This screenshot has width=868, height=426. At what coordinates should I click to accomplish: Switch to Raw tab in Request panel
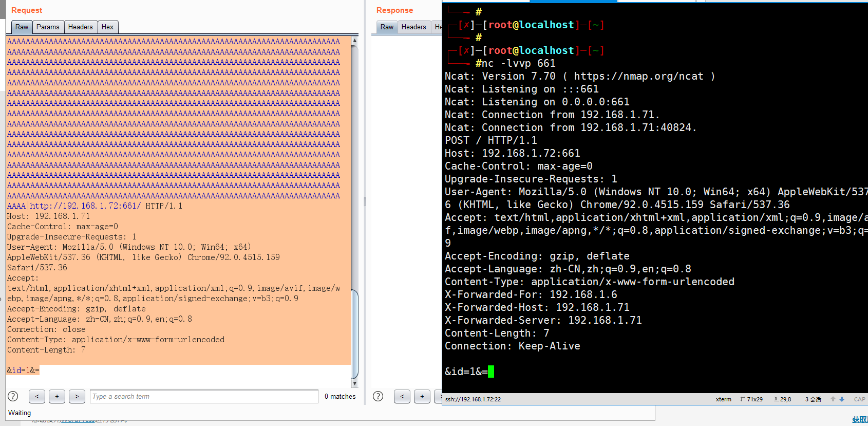22,27
